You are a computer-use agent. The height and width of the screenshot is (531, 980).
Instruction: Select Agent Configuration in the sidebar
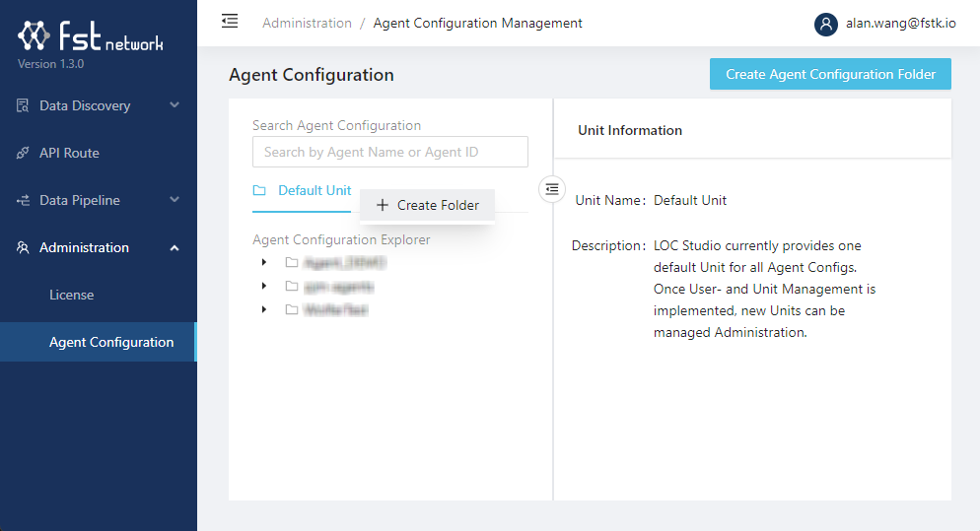point(111,342)
